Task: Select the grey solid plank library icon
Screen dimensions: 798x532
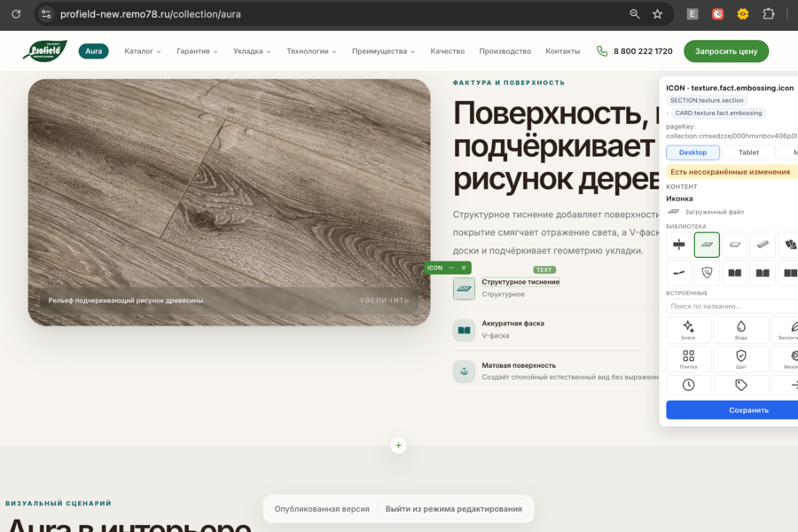Action: (763, 245)
